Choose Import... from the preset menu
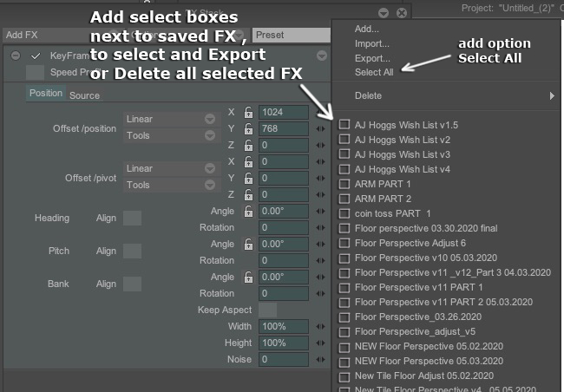The width and height of the screenshot is (564, 392). 372,44
